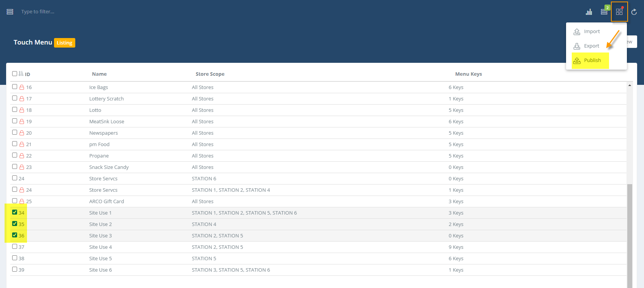Click 'STATION 3, STATION 5, STATION 6' scope
This screenshot has width=644, height=288.
pos(231,270)
